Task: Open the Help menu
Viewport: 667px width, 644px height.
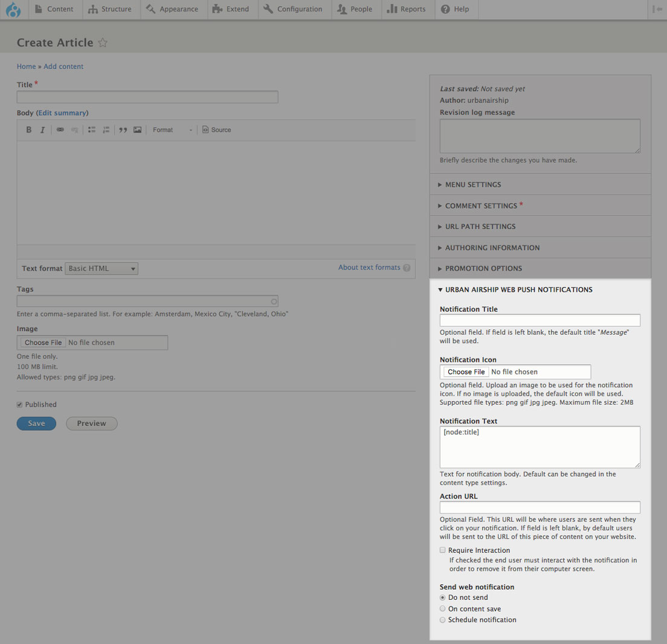Action: pos(455,9)
